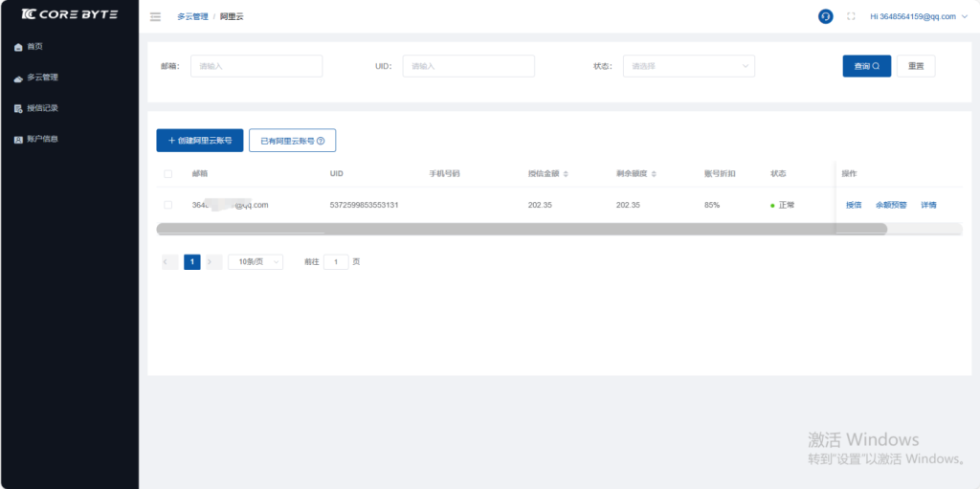Image resolution: width=980 pixels, height=489 pixels.
Task: Click the UID search input field
Action: (468, 66)
